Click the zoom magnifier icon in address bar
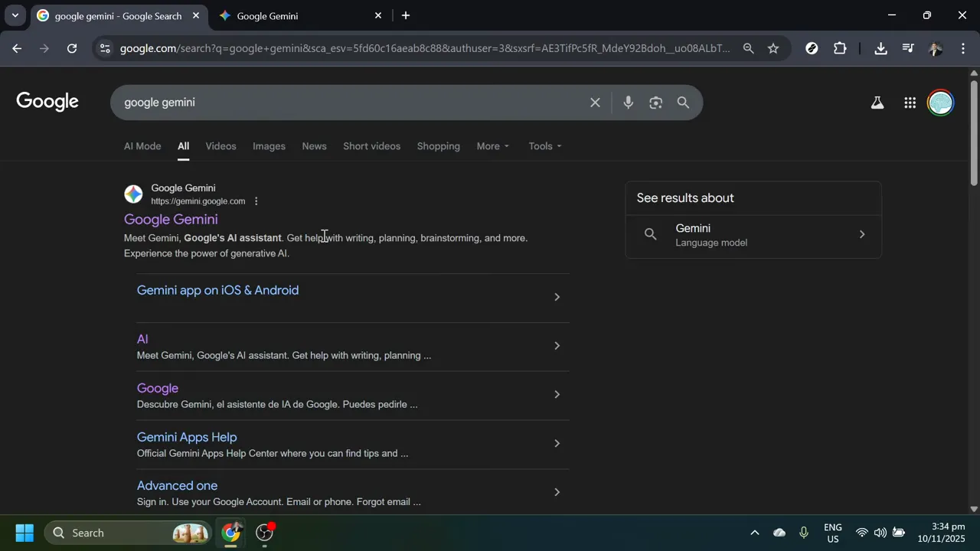 [x=748, y=48]
